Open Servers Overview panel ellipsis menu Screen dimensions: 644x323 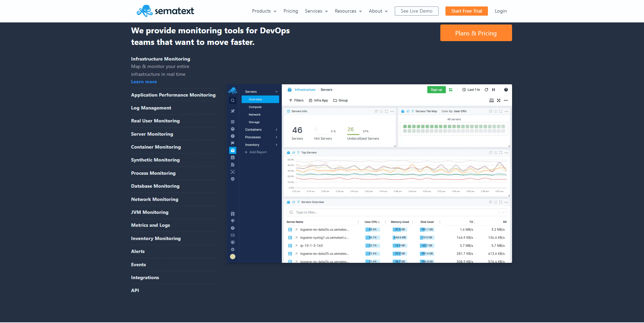tap(506, 202)
